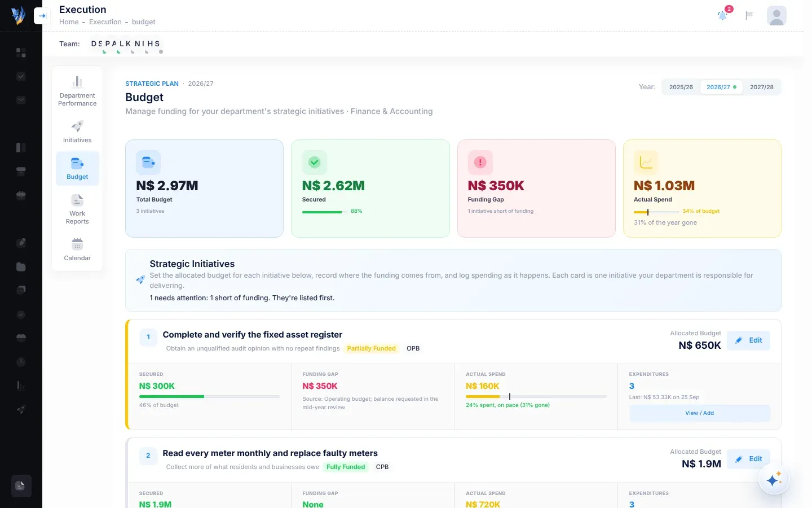Open Work Reports section
This screenshot has height=508, width=812.
77,209
